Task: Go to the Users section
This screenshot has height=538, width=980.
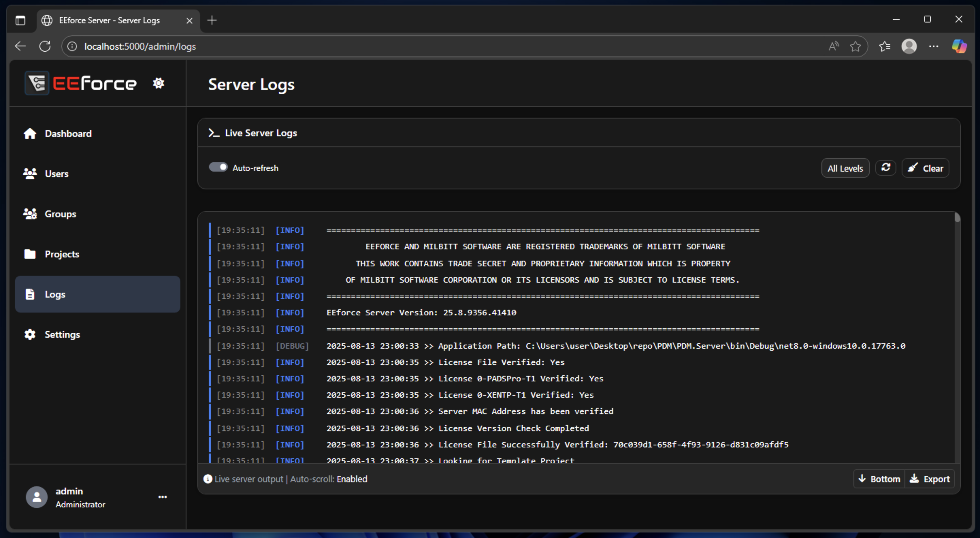Action: [x=97, y=174]
